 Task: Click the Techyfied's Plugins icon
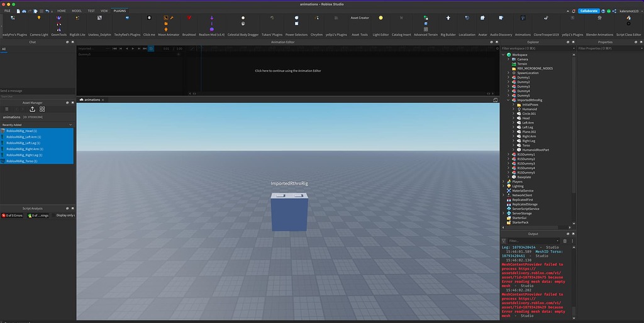pyautogui.click(x=127, y=18)
